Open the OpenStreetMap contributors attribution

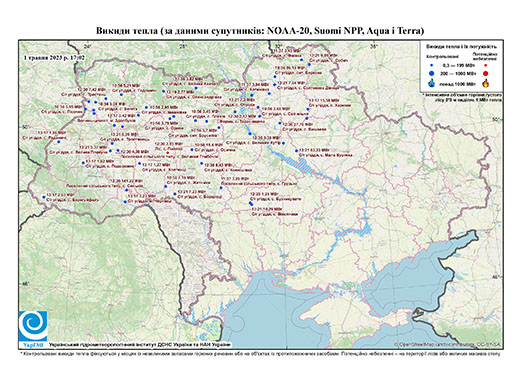448,344
